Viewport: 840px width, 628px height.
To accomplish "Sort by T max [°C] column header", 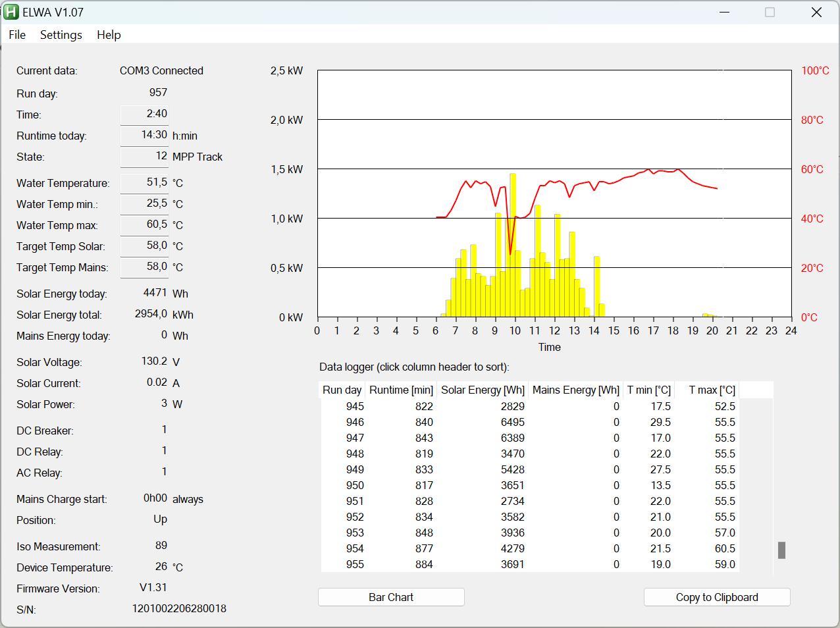I will click(x=711, y=390).
